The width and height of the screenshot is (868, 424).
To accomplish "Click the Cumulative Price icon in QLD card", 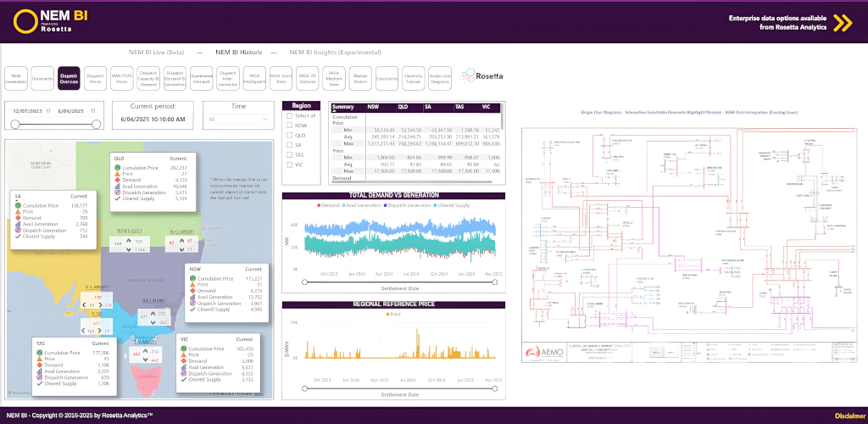I will [117, 168].
